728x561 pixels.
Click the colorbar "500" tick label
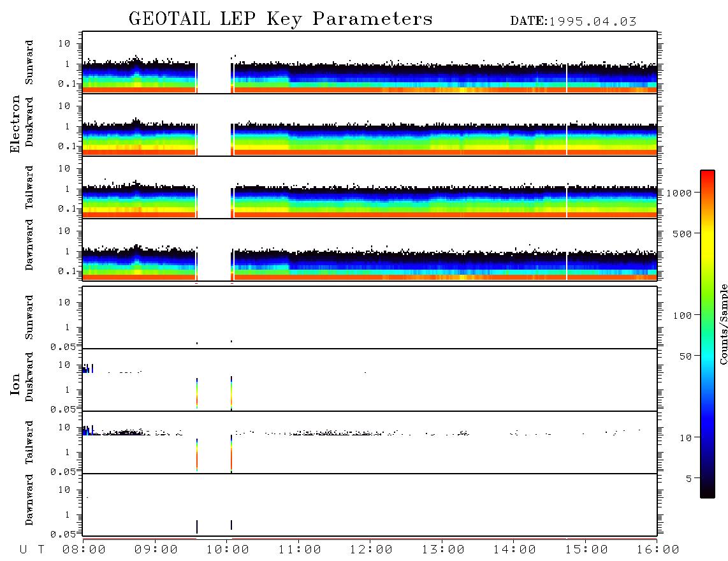[682, 233]
